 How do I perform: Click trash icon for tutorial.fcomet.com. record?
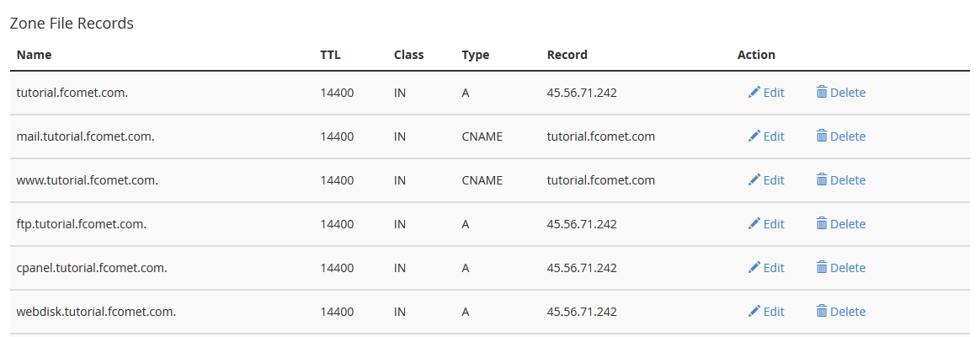tap(822, 93)
